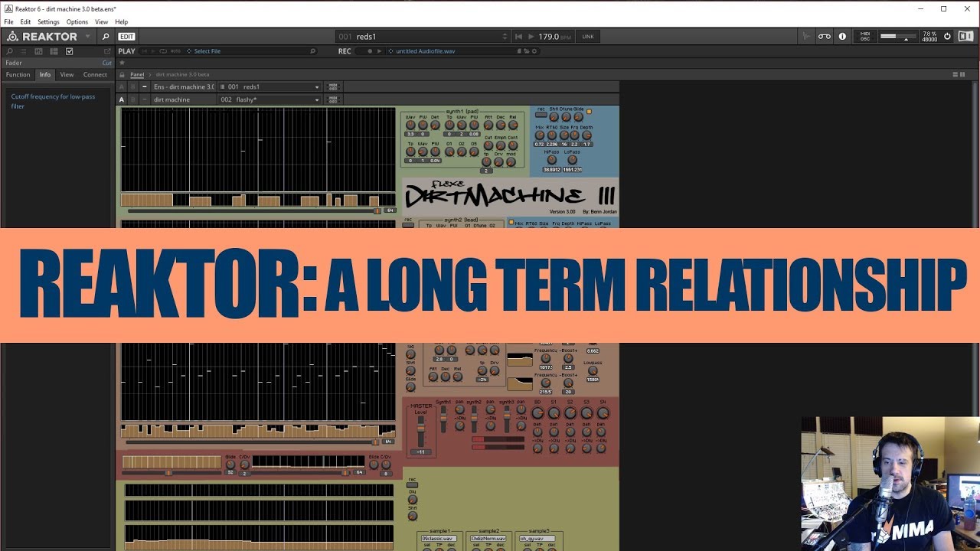Click the info hints icon in header
Viewport: 980px width, 551px height.
point(842,37)
